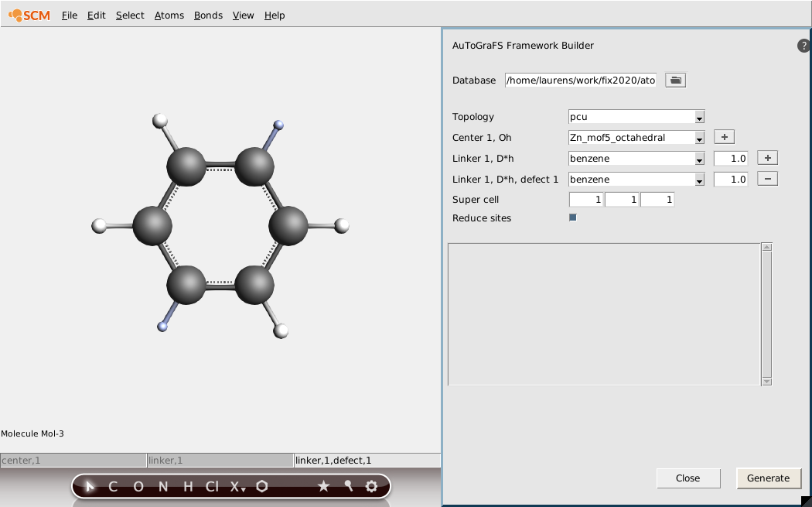Open the Bonds menu
812x507 pixels.
pos(208,15)
